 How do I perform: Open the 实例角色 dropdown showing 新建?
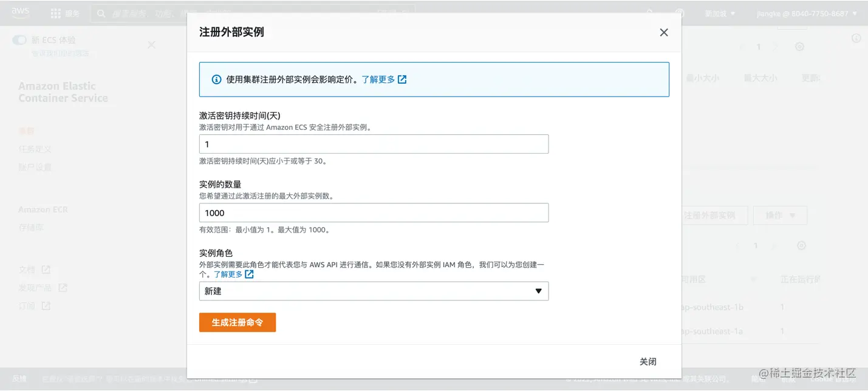pyautogui.click(x=374, y=291)
